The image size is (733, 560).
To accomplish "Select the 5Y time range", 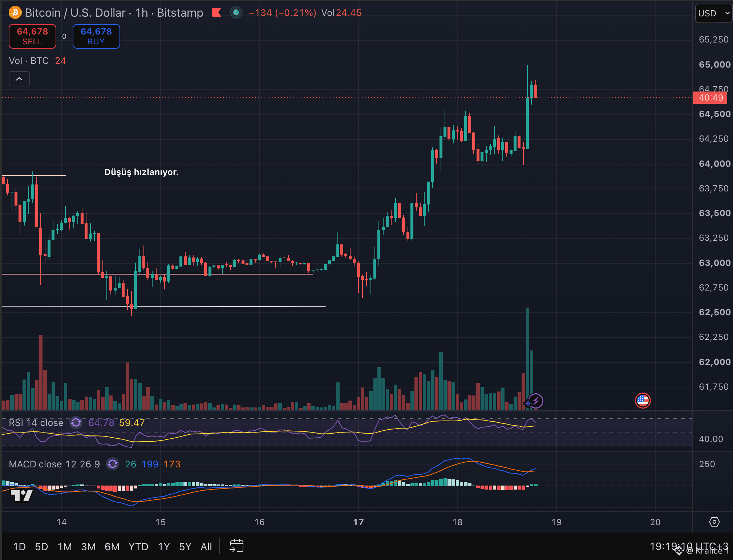I will (185, 547).
